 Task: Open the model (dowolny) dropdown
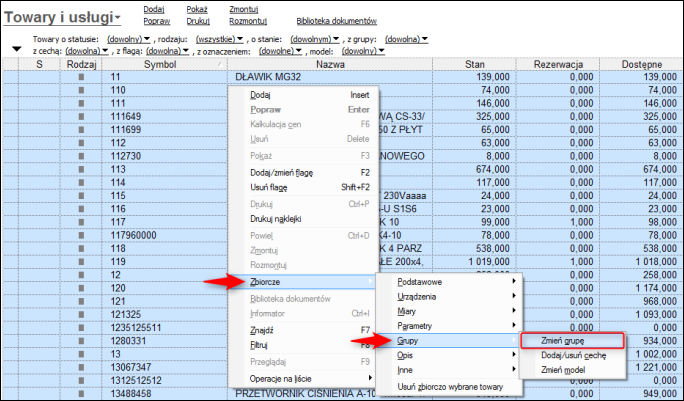coord(363,51)
